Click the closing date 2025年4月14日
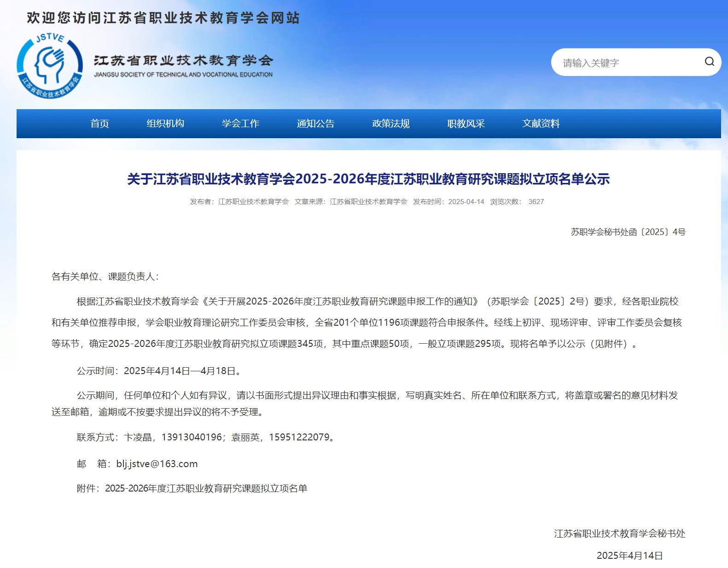The height and width of the screenshot is (568, 728). coord(629,556)
